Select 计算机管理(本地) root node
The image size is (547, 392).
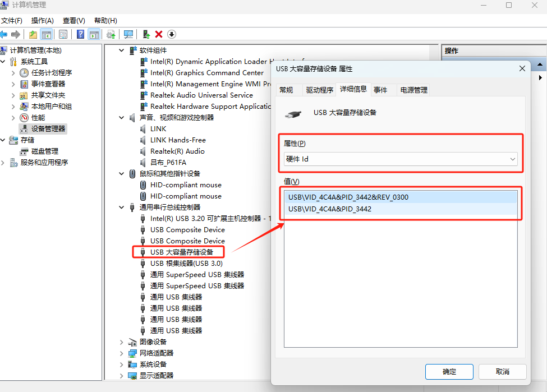point(35,50)
